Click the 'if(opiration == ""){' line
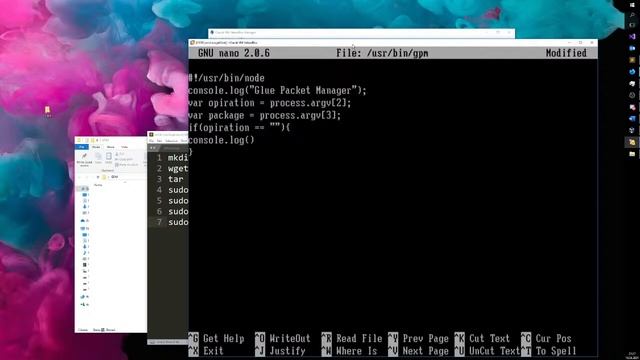 click(239, 127)
